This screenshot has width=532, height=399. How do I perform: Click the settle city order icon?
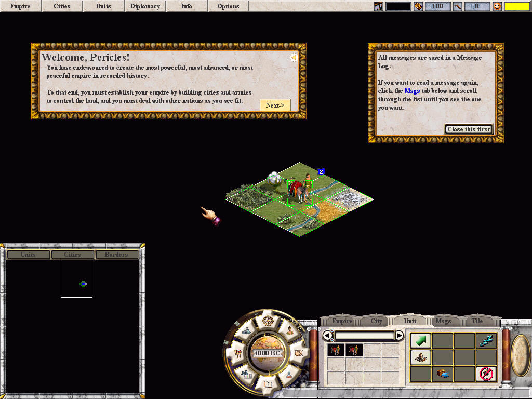tap(421, 357)
